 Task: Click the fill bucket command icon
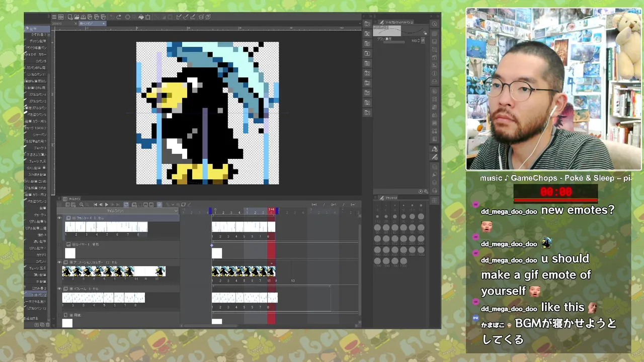[x=141, y=17]
